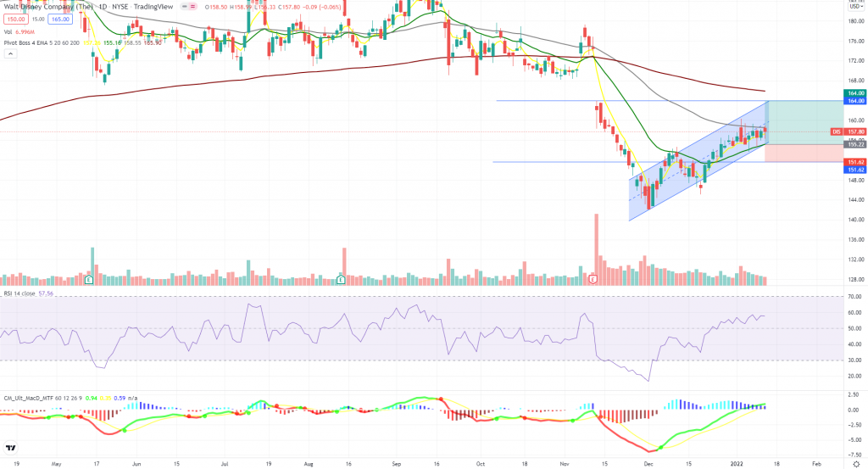This screenshot has width=868, height=469.
Task: Click the tall November volume spike bar
Action: click(x=596, y=249)
